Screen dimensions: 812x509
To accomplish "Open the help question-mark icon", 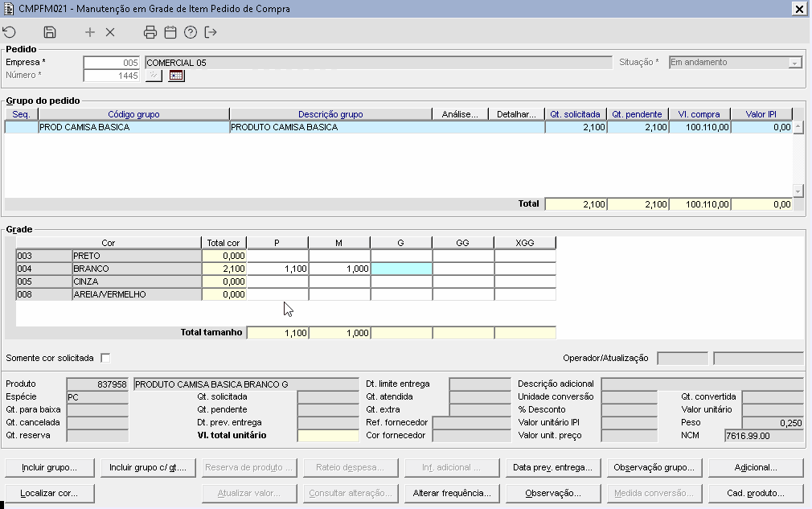I will click(191, 32).
